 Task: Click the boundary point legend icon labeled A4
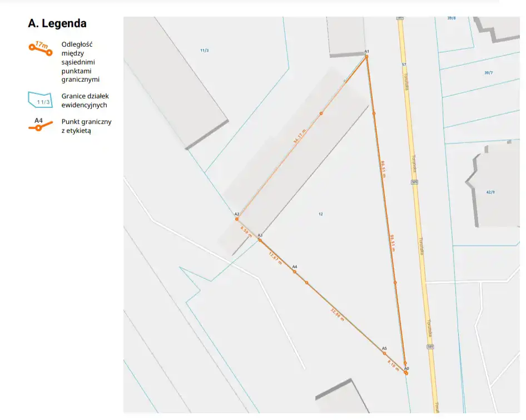39,125
